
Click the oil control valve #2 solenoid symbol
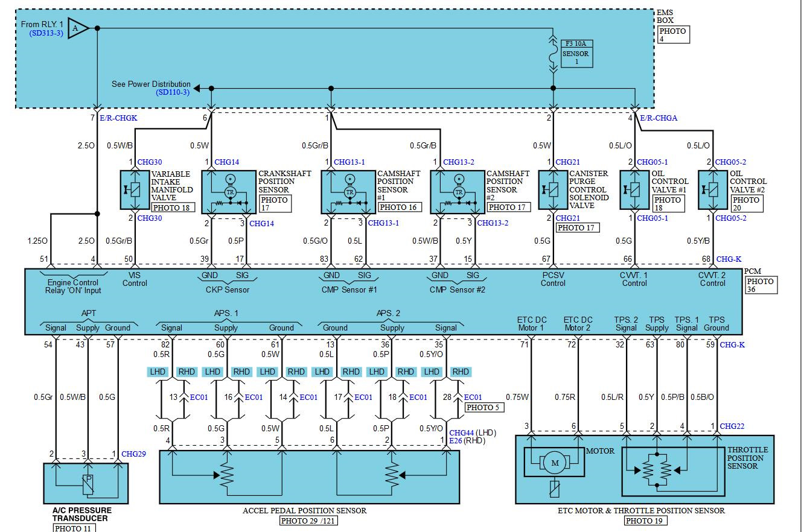coord(713,190)
